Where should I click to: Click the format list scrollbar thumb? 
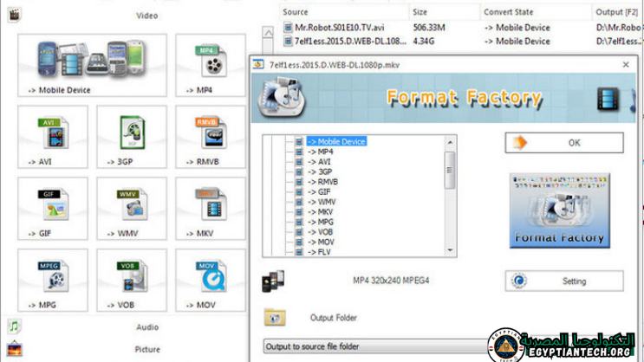[x=450, y=171]
